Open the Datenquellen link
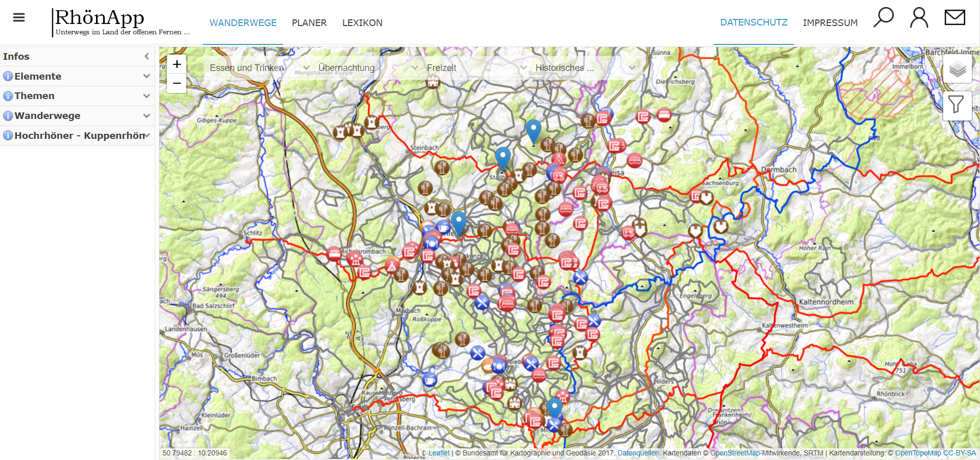Viewport: 980px width, 460px height. pyautogui.click(x=638, y=453)
